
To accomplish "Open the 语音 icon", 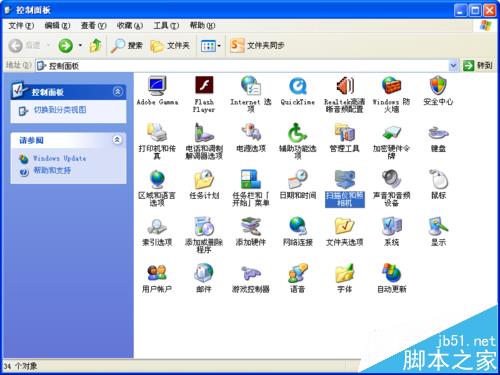I will click(x=298, y=273).
